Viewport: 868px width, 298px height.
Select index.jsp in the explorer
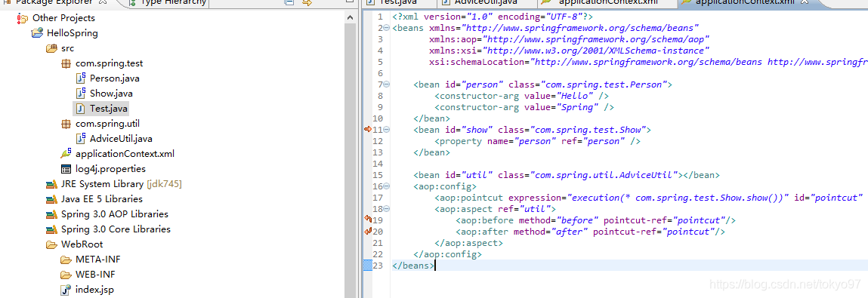(94, 289)
